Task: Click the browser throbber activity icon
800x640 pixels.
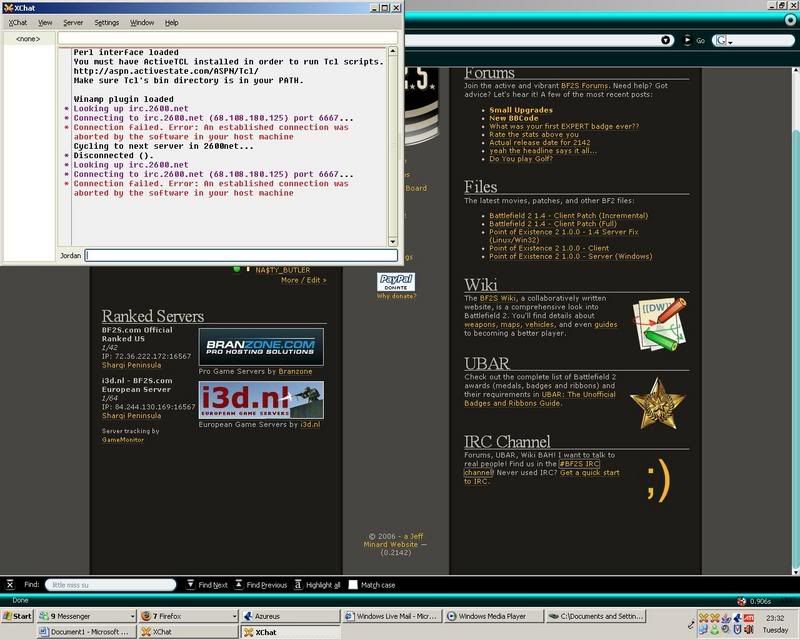Action: tap(790, 20)
